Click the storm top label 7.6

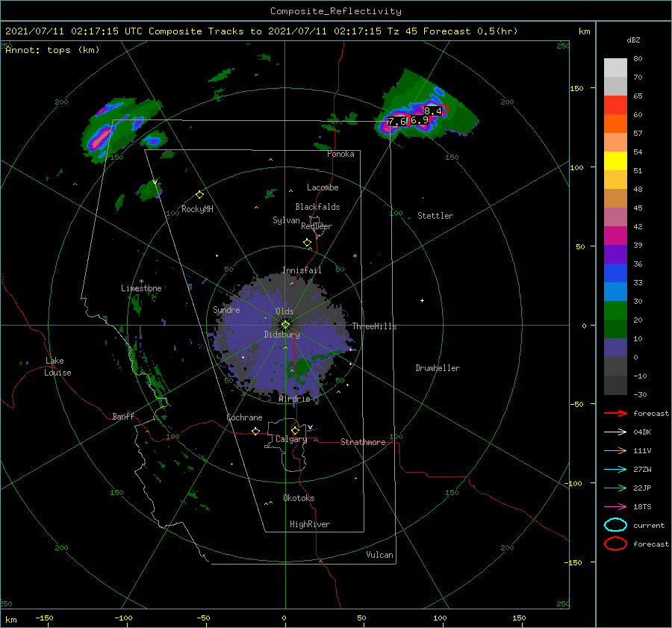397,122
